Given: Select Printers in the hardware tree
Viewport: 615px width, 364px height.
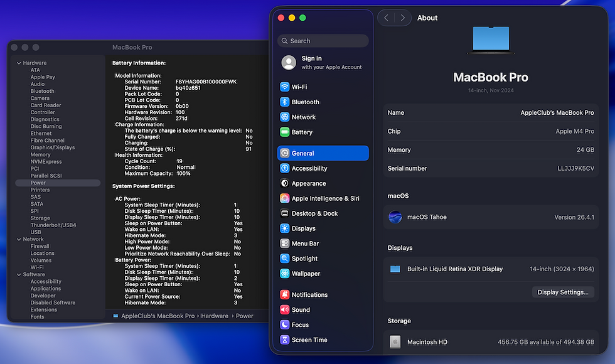Looking at the screenshot, I should [x=40, y=190].
